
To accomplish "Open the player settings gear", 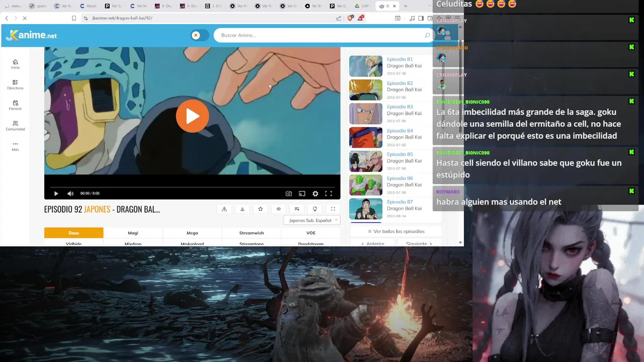I will click(x=315, y=194).
